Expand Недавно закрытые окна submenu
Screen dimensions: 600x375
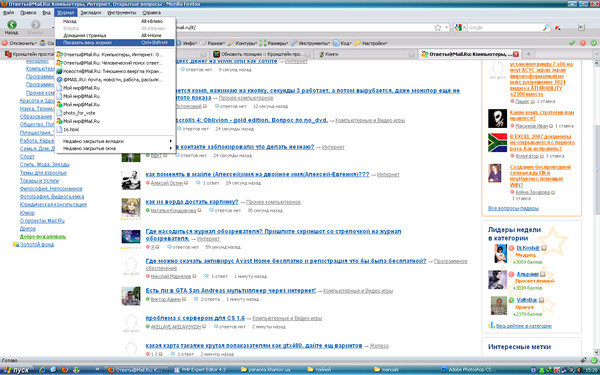(x=115, y=148)
